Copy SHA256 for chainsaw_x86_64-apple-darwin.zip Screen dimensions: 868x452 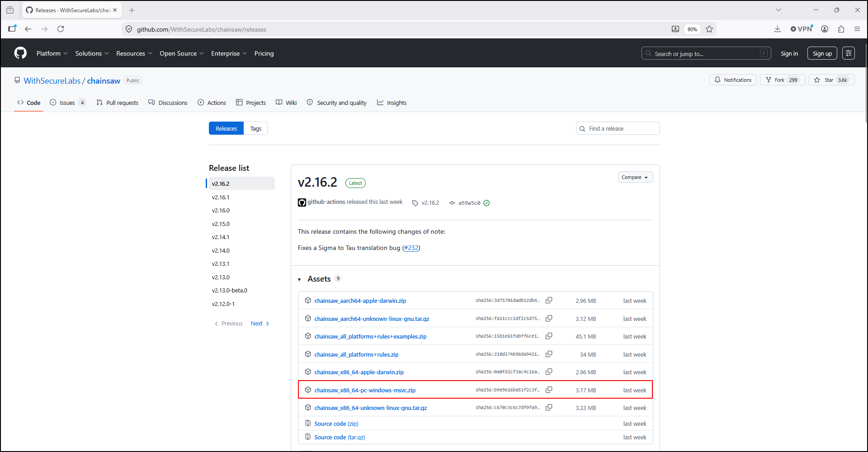[x=549, y=372]
